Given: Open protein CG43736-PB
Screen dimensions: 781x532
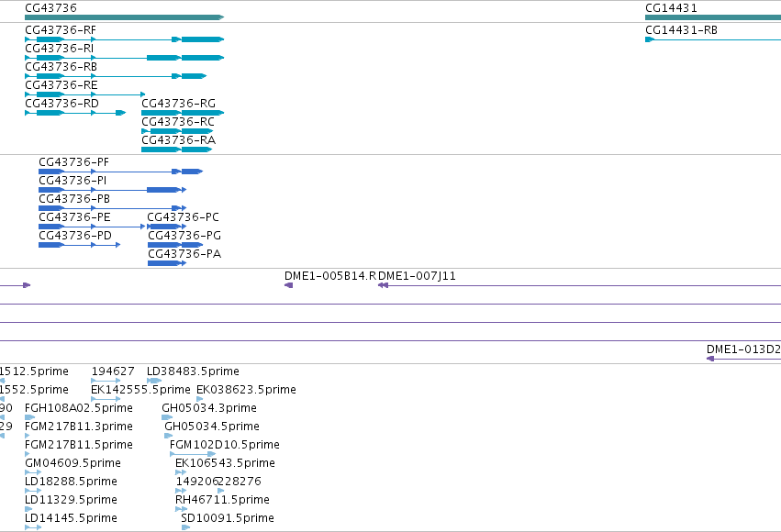Looking at the screenshot, I should click(x=112, y=208).
